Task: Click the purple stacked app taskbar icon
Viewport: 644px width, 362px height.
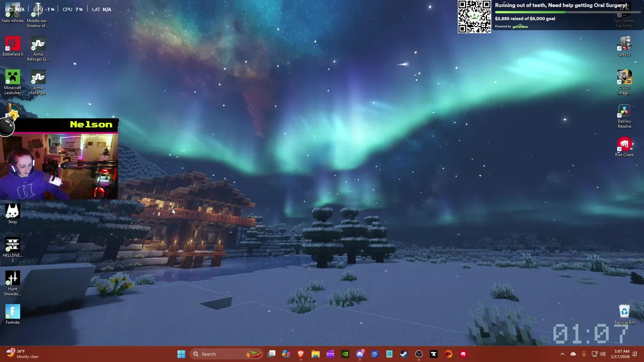Action: tap(331, 354)
